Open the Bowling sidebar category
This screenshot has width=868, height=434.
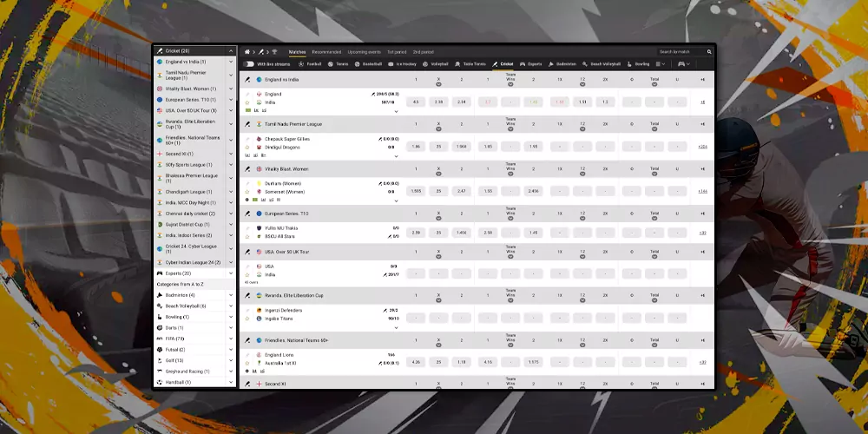(194, 317)
